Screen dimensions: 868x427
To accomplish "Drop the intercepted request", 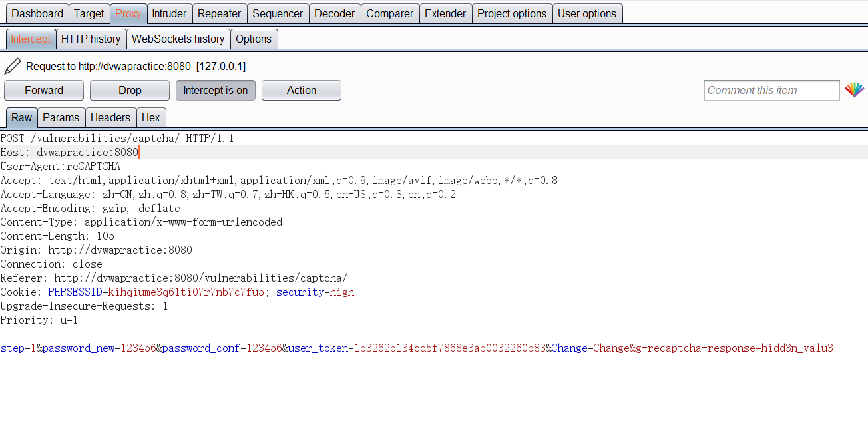I will click(x=130, y=90).
